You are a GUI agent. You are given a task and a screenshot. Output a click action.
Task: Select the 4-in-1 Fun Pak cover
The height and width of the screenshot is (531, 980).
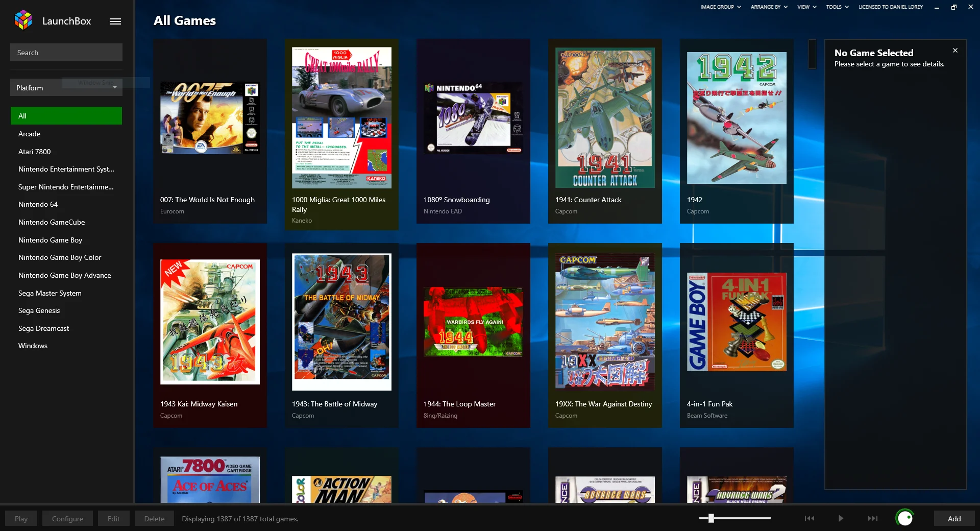[737, 322]
